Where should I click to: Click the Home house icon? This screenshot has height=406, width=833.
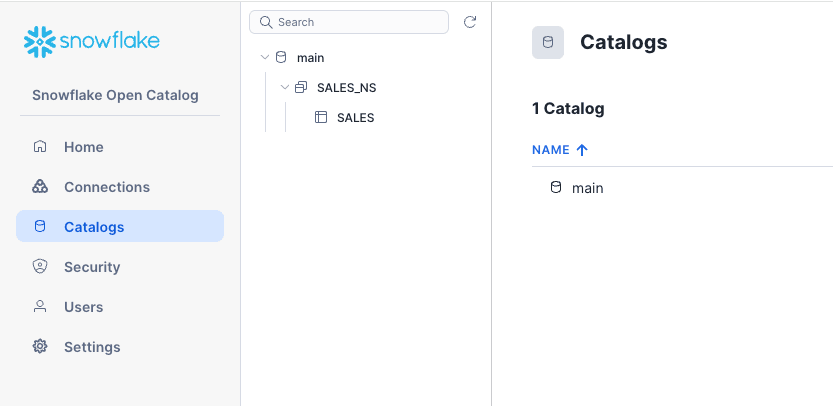40,147
